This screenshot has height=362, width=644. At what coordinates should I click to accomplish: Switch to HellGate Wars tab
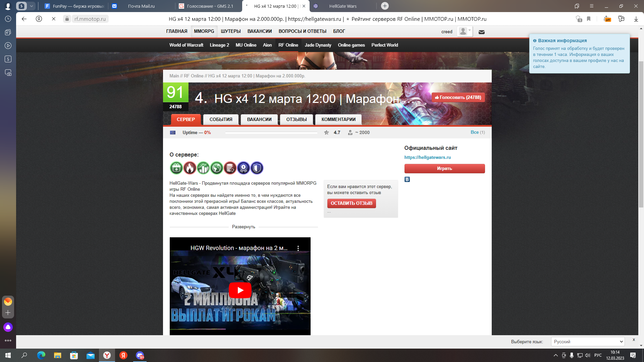pyautogui.click(x=343, y=6)
